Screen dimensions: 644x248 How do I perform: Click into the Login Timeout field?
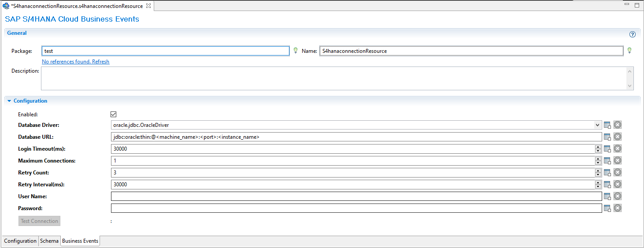353,149
